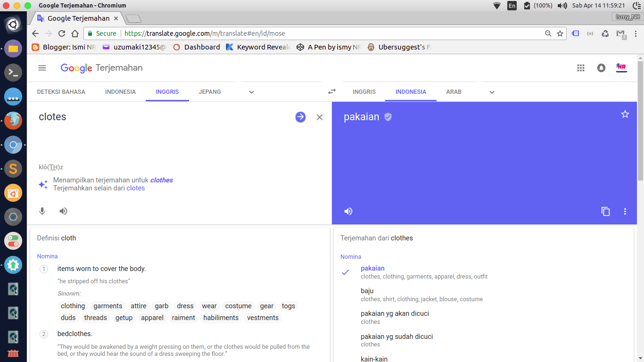The width and height of the screenshot is (644, 362).
Task: Listen to the pakaian translation audio
Action: pyautogui.click(x=348, y=211)
